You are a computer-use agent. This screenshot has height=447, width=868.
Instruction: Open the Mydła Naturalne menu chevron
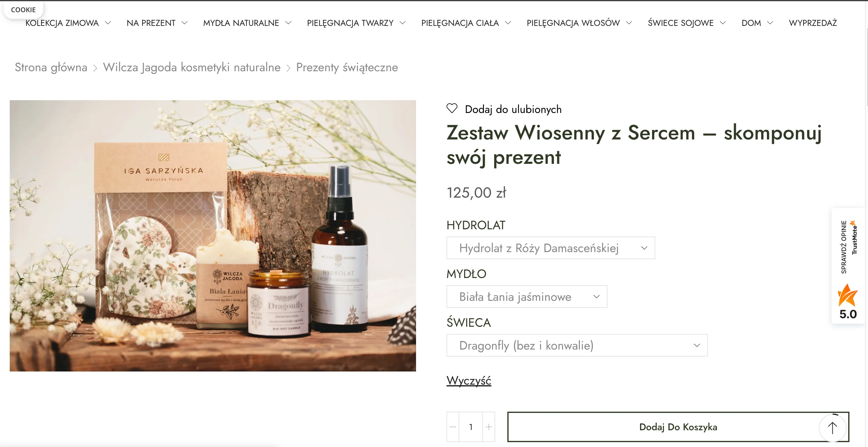288,23
